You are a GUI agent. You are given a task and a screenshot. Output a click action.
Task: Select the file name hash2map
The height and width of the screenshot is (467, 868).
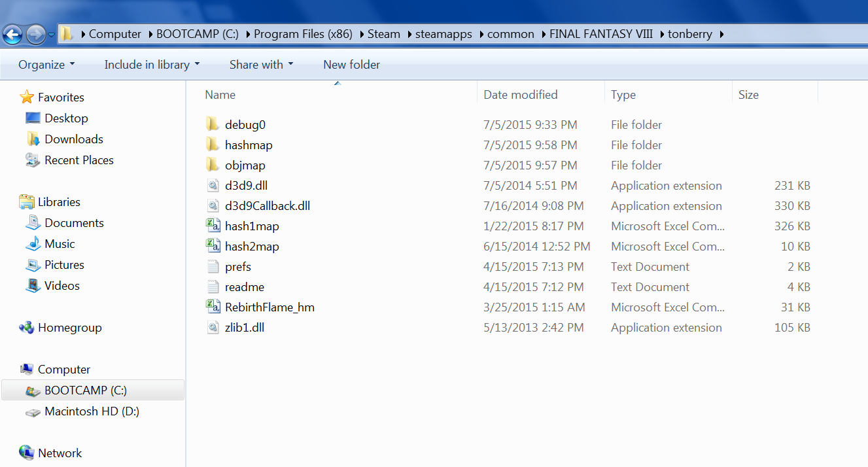(x=252, y=246)
